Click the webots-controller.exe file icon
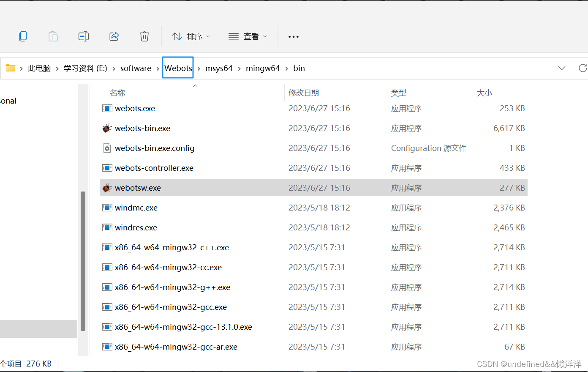This screenshot has width=588, height=372. 107,168
